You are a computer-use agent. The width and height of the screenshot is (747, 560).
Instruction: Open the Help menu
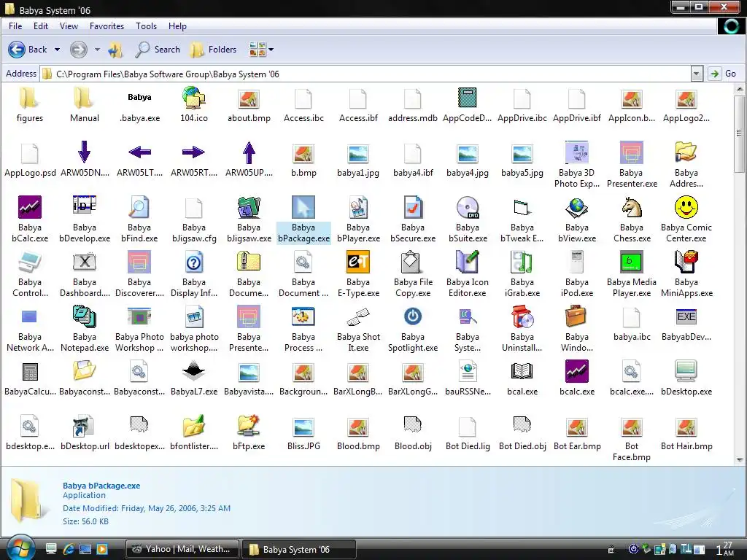tap(177, 26)
